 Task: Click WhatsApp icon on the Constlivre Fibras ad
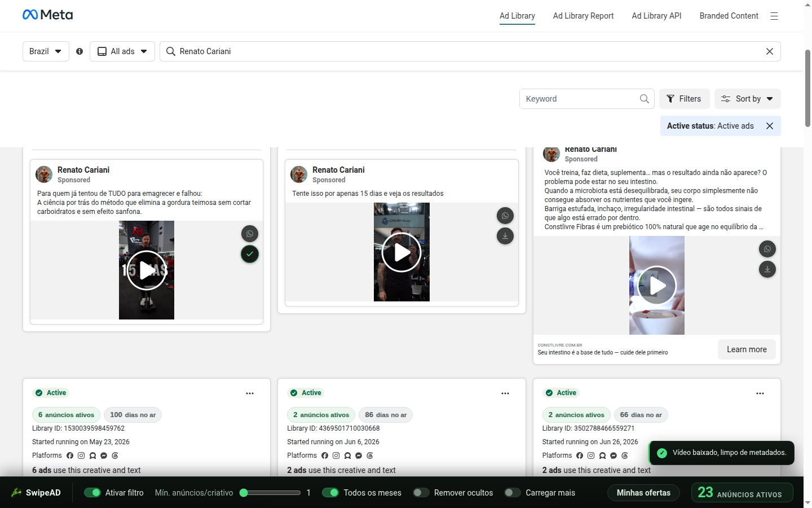click(x=767, y=249)
